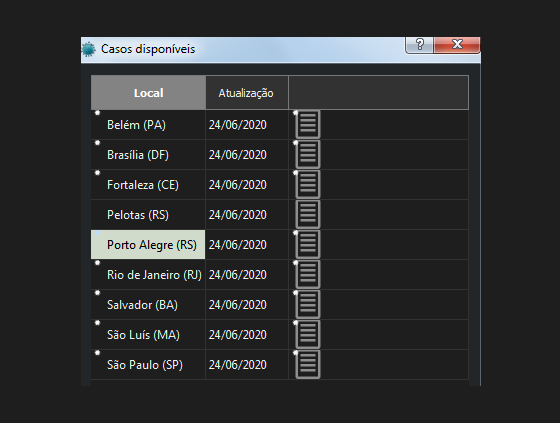Viewport: 560px width, 423px height.
Task: Sort by the Local column header
Action: [x=148, y=93]
